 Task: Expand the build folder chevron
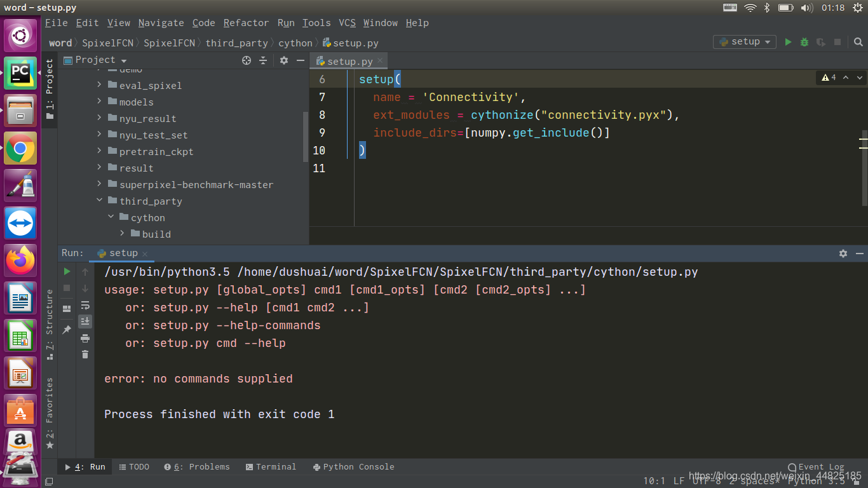click(122, 233)
